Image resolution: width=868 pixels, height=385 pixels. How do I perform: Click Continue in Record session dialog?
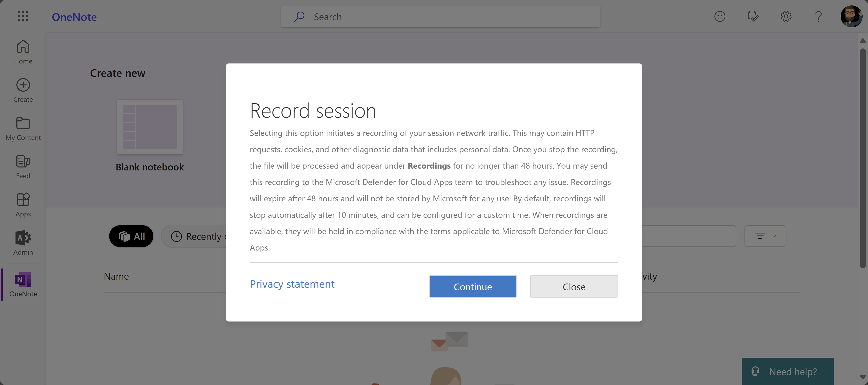click(473, 286)
